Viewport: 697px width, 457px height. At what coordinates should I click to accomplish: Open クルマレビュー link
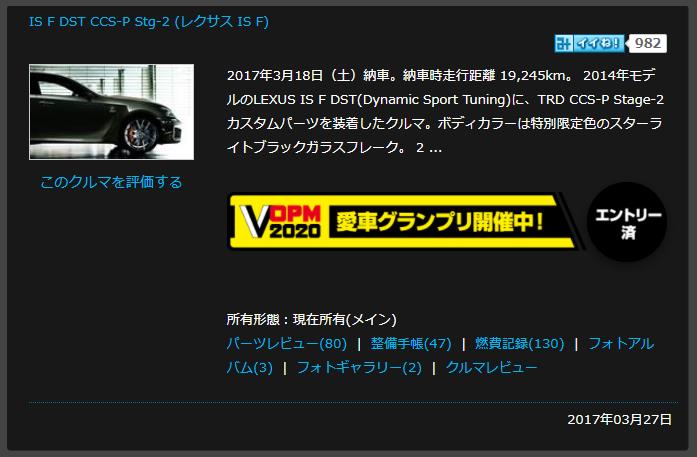click(491, 368)
